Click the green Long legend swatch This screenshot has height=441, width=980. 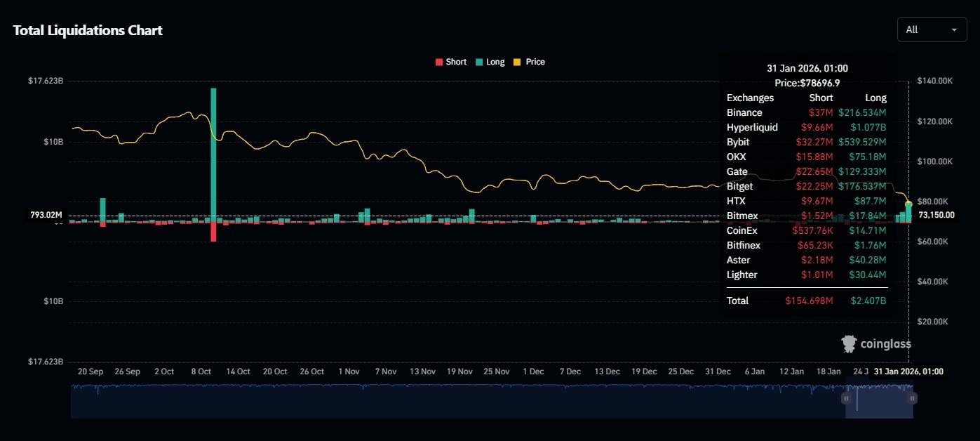tap(478, 62)
